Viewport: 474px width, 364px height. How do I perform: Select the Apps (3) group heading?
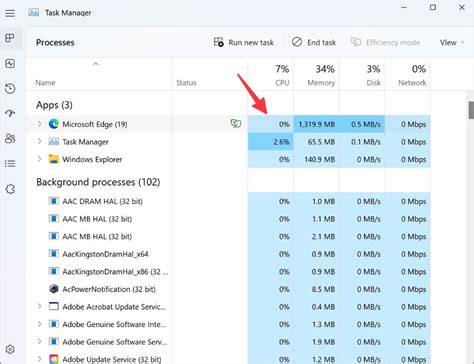coord(54,105)
